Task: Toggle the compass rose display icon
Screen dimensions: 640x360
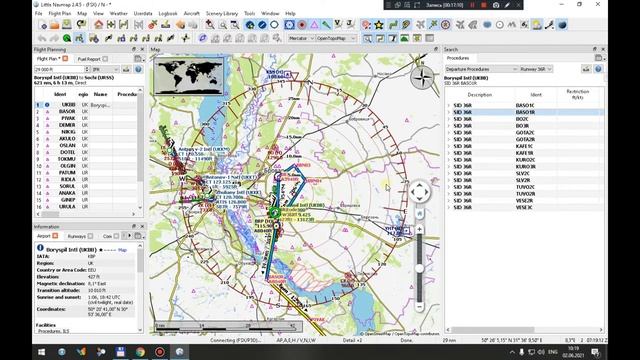Action: pos(445,25)
